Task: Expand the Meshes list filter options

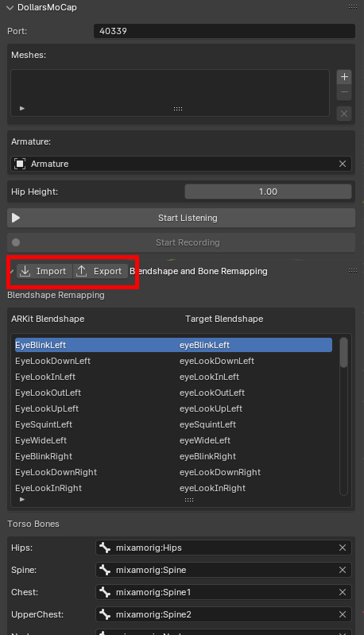Action: pyautogui.click(x=22, y=108)
